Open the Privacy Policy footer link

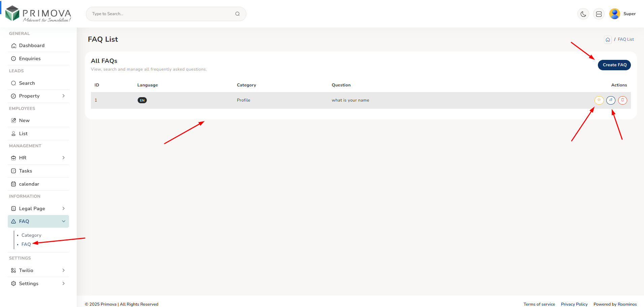(574, 304)
